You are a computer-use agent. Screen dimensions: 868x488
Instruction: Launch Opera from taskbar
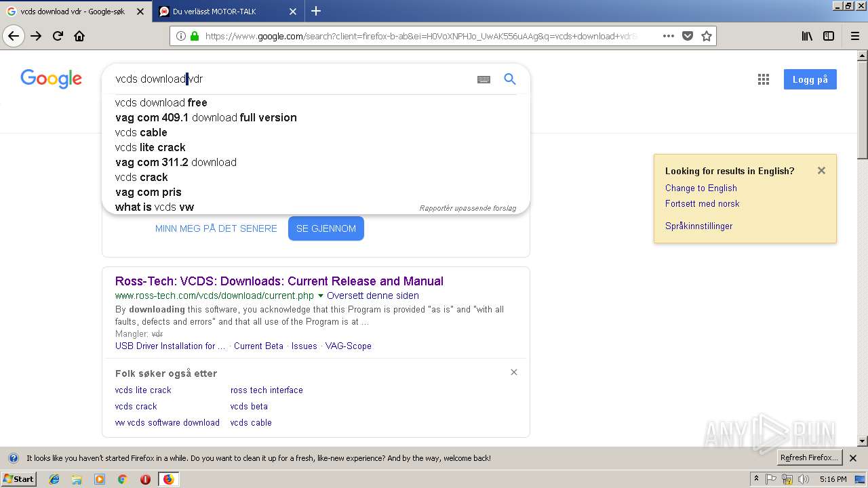145,479
